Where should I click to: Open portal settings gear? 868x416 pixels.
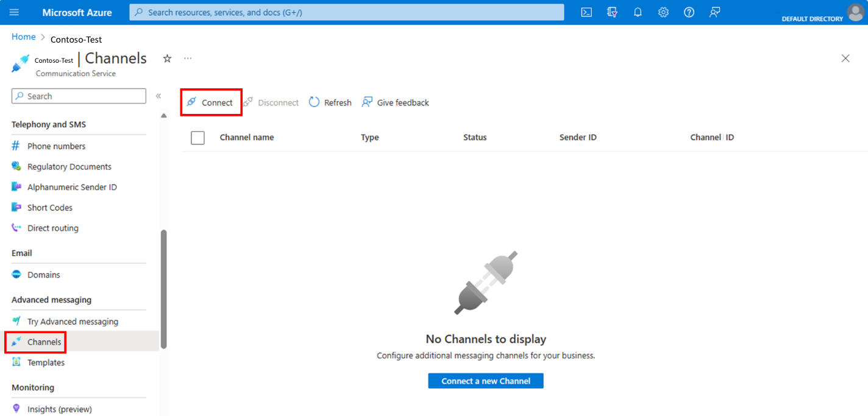tap(663, 12)
